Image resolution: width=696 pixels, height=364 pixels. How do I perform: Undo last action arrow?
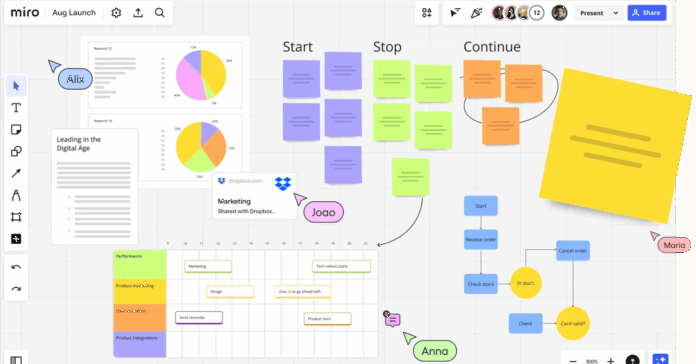point(16,267)
